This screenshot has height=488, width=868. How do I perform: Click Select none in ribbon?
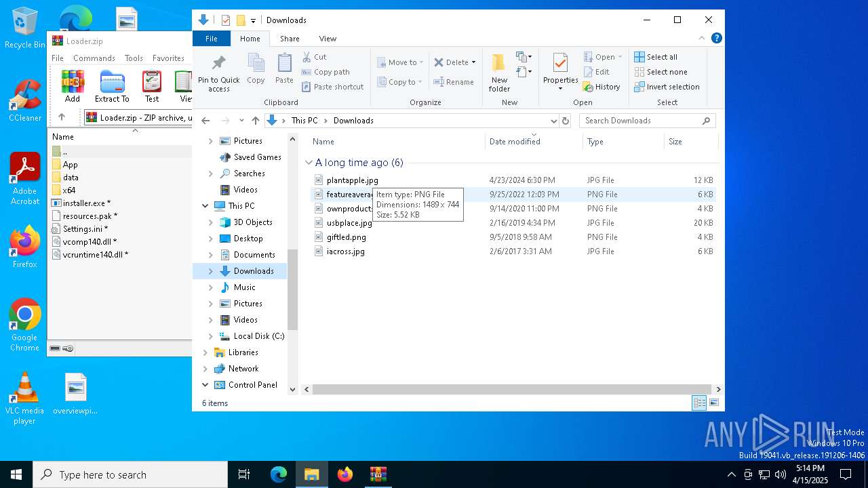[x=660, y=72]
